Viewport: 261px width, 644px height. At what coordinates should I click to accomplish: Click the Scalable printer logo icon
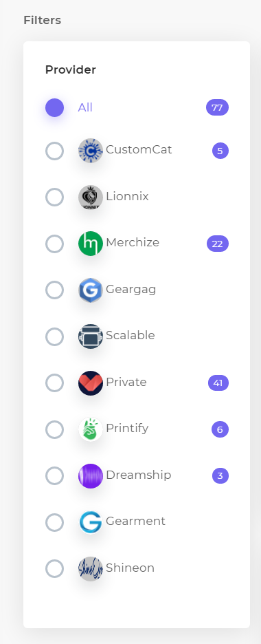click(91, 336)
